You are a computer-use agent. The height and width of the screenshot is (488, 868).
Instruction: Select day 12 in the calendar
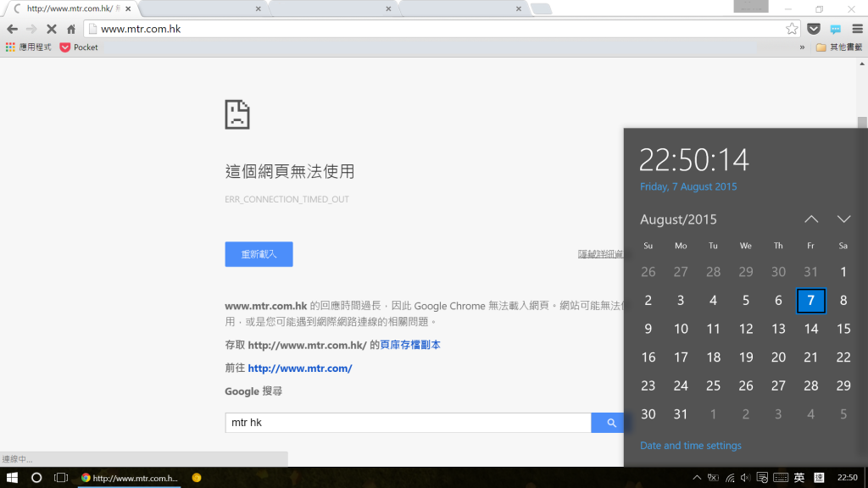tap(746, 329)
